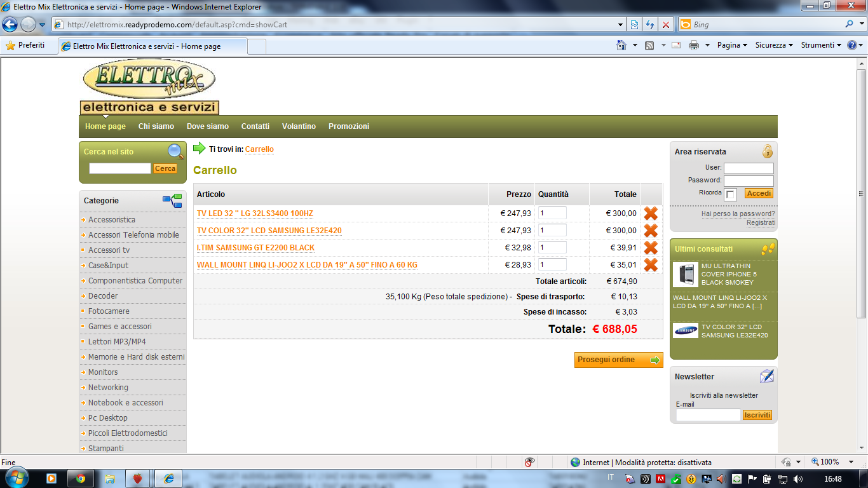The height and width of the screenshot is (488, 868).
Task: Click the Categorie tree icon
Action: 172,201
